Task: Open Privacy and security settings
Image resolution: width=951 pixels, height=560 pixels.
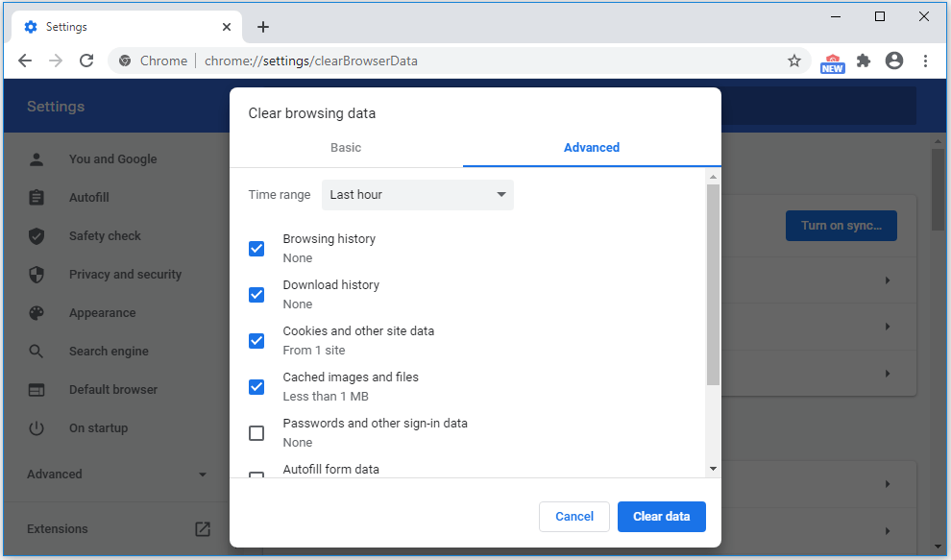Action: pos(125,274)
